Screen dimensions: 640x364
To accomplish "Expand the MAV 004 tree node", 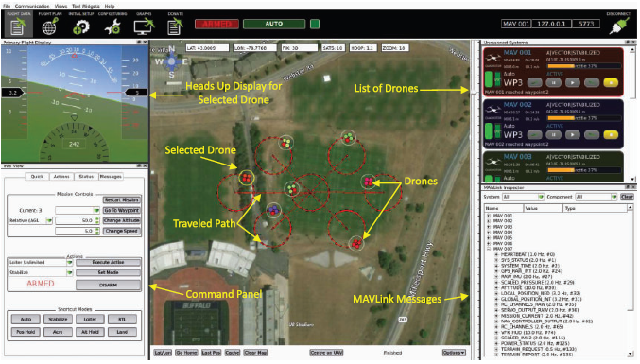I will (489, 233).
